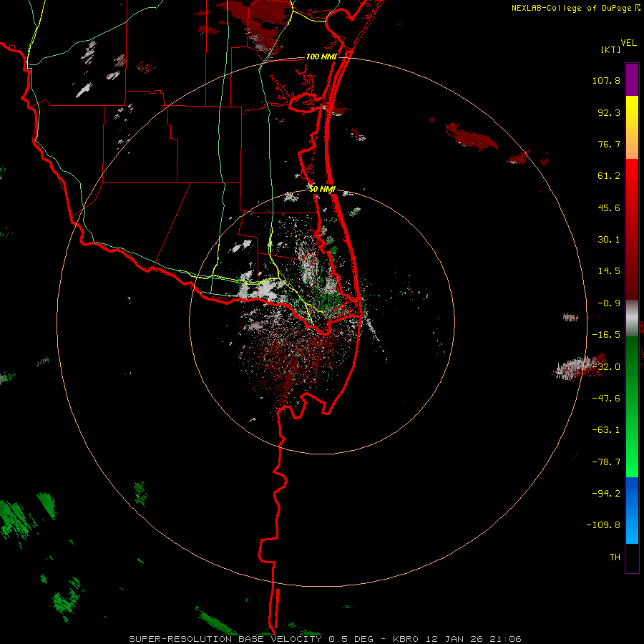The width and height of the screenshot is (644, 644).
Task: Click the [KT] units label
Action: coord(610,49)
